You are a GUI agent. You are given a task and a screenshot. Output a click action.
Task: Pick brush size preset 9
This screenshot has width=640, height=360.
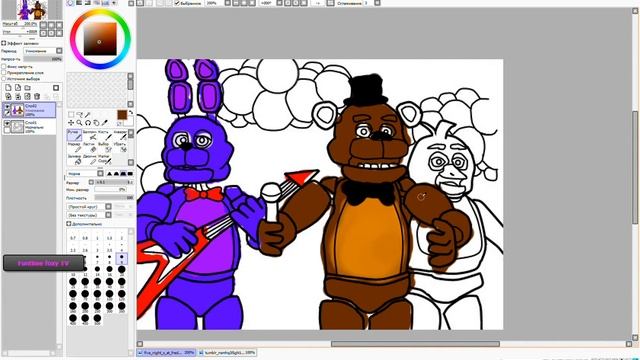122,258
